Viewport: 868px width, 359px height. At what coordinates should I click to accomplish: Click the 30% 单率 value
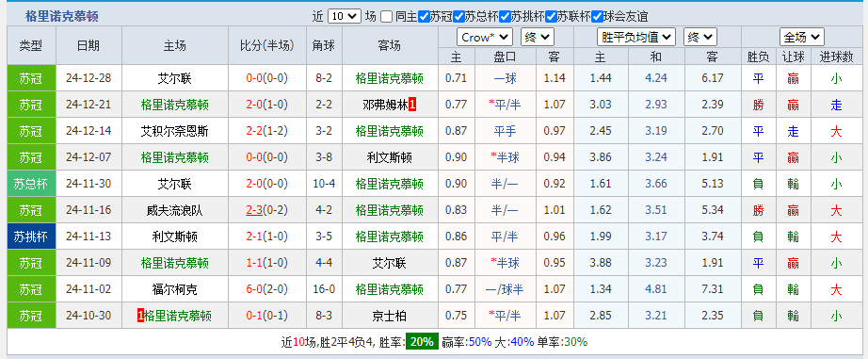pos(576,342)
